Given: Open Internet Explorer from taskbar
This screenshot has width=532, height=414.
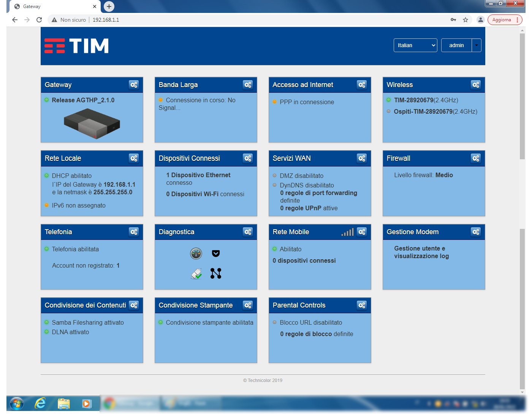Looking at the screenshot, I should click(40, 403).
